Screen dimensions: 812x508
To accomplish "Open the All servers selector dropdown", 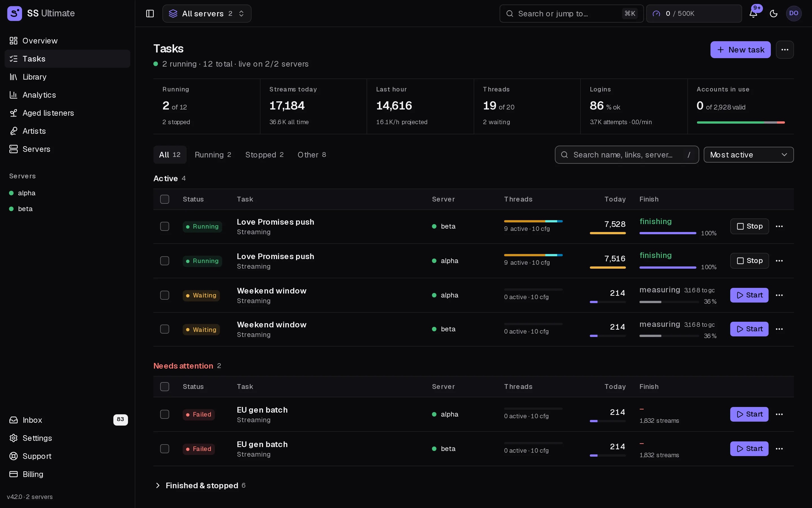I will (207, 14).
